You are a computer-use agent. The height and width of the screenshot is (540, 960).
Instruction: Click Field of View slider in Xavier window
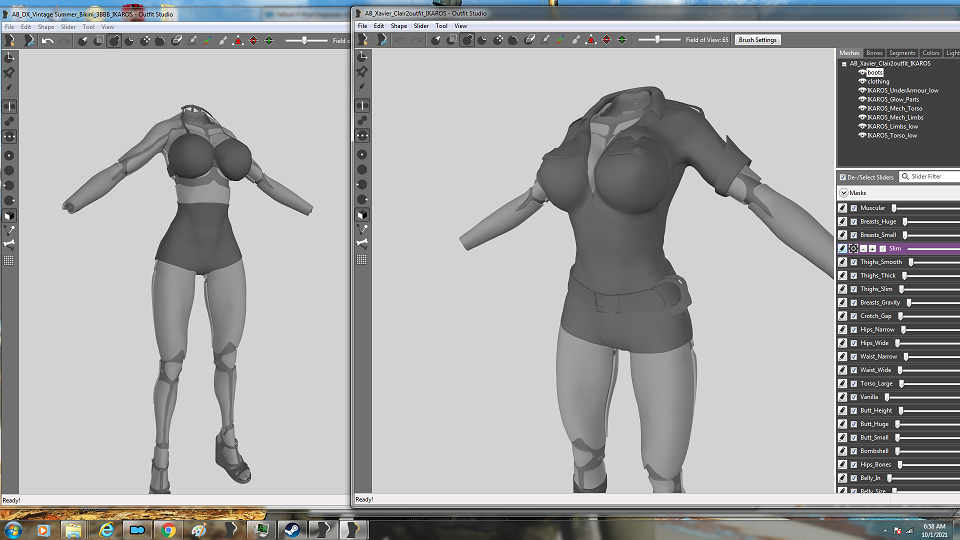pos(659,40)
